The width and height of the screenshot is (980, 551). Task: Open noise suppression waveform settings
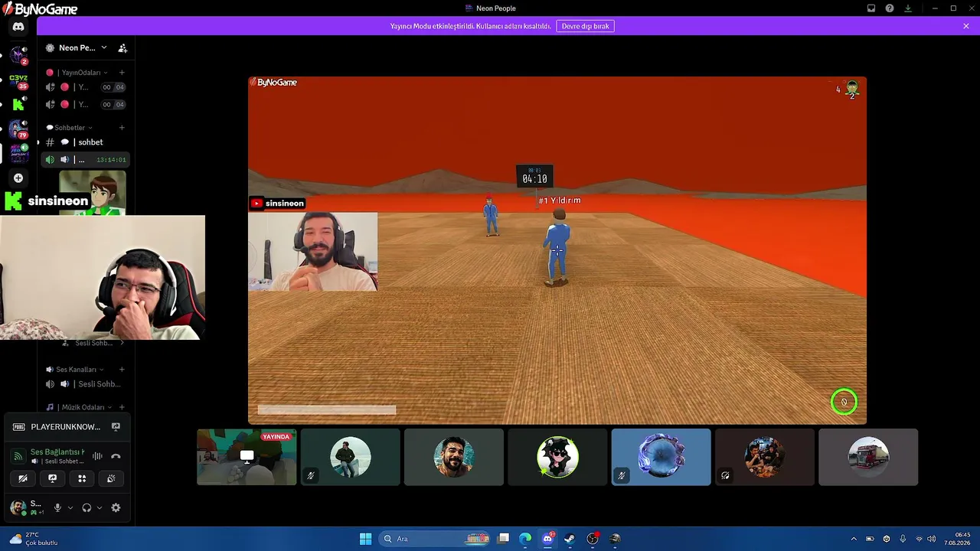[x=97, y=456]
